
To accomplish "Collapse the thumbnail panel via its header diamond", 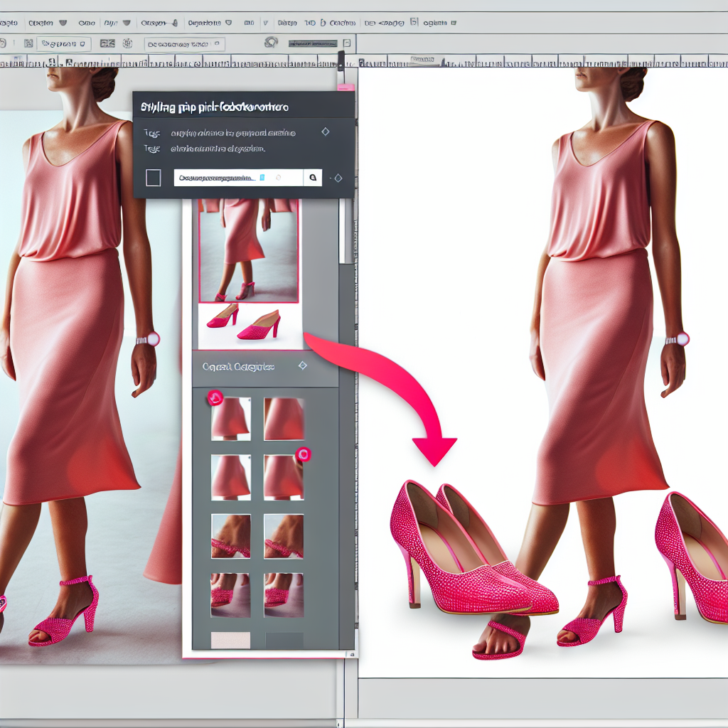I will 302,365.
